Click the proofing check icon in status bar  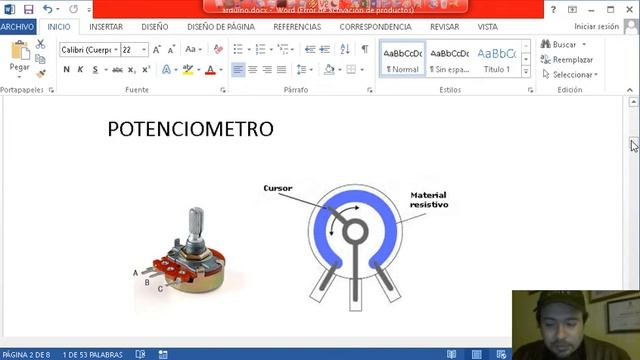(140, 354)
